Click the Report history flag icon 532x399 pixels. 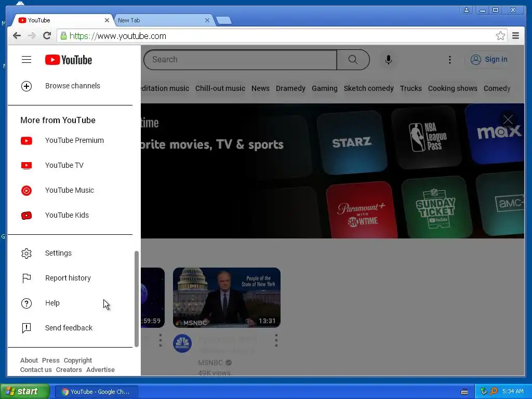(26, 278)
